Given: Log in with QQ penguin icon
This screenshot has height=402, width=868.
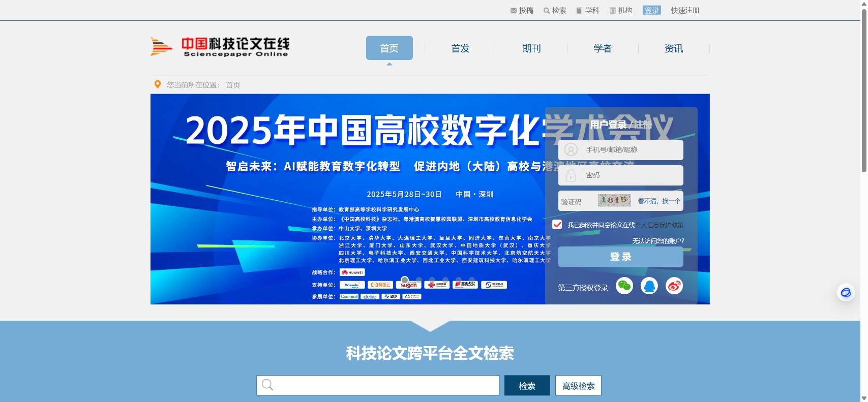Looking at the screenshot, I should click(x=649, y=286).
